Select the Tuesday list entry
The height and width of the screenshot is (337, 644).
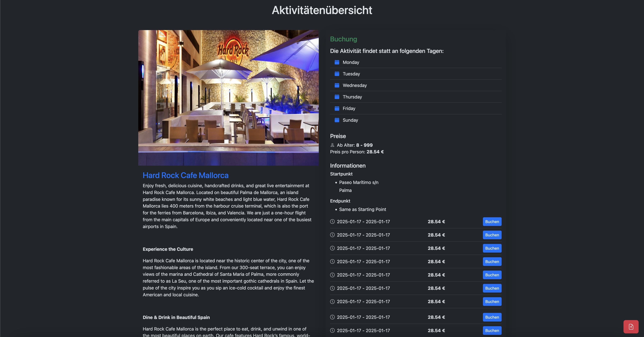[x=415, y=74]
